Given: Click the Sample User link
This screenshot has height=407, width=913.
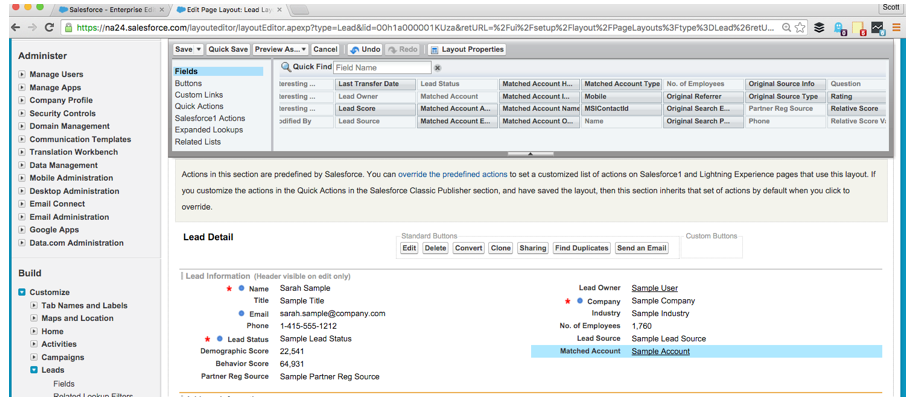Looking at the screenshot, I should tap(654, 288).
